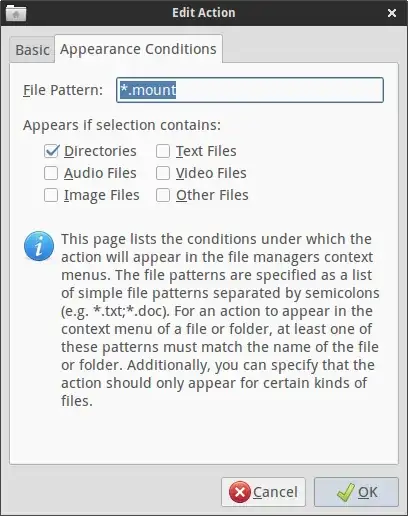Focus the File Pattern text field
The width and height of the screenshot is (408, 516).
click(x=250, y=90)
